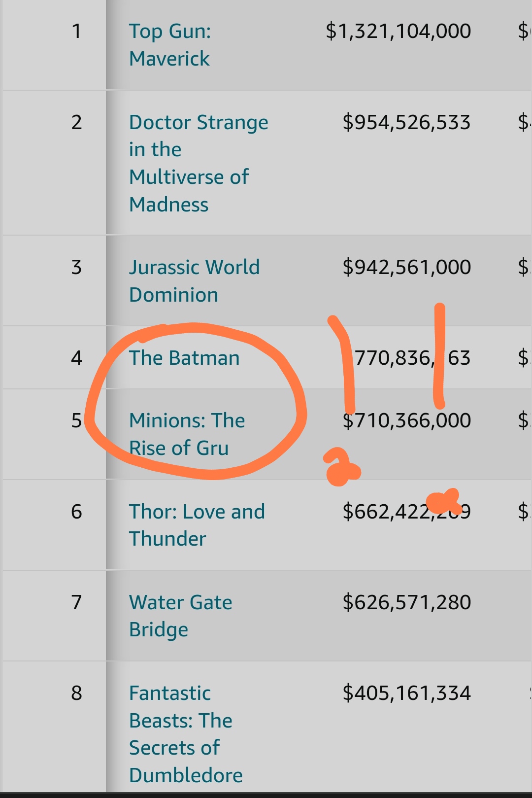Screen dimensions: 532x798
Task: Open Fantastic Beasts: The Secrets of Dumbledore
Action: tap(186, 734)
